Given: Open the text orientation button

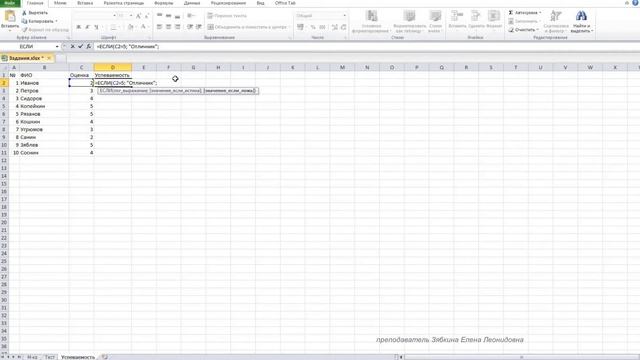Looking at the screenshot, I should (191, 16).
